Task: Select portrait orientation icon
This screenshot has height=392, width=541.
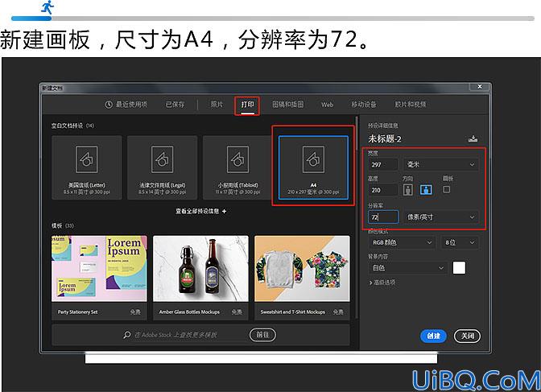Action: point(408,190)
